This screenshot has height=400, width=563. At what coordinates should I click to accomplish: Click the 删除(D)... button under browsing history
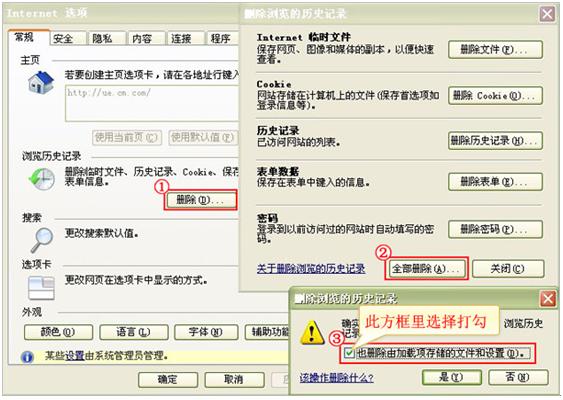[200, 200]
